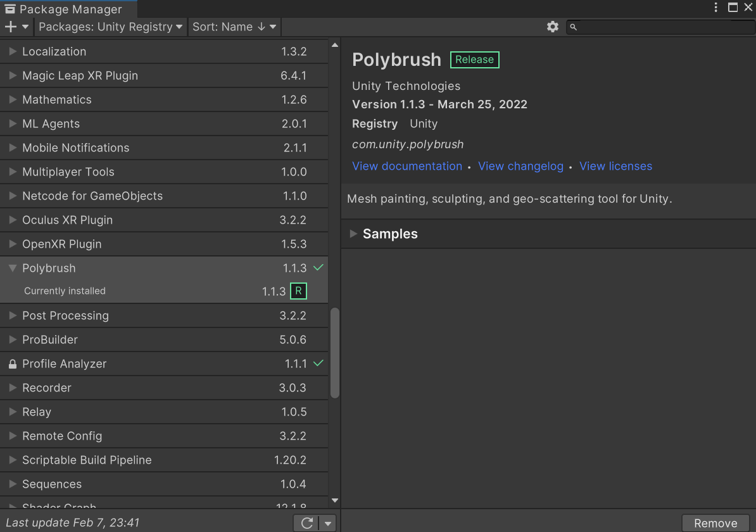Expand the Recorder package versions
The height and width of the screenshot is (532, 756).
tap(13, 388)
